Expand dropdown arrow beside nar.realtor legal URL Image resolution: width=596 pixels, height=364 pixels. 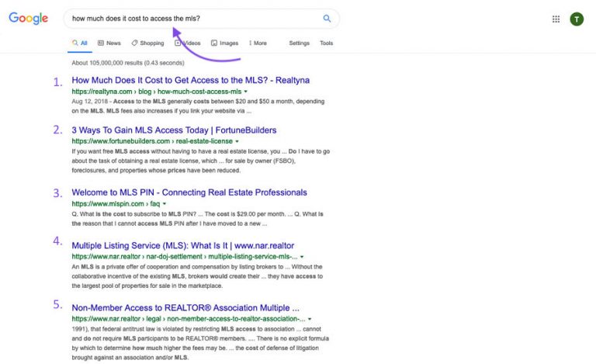(310, 319)
